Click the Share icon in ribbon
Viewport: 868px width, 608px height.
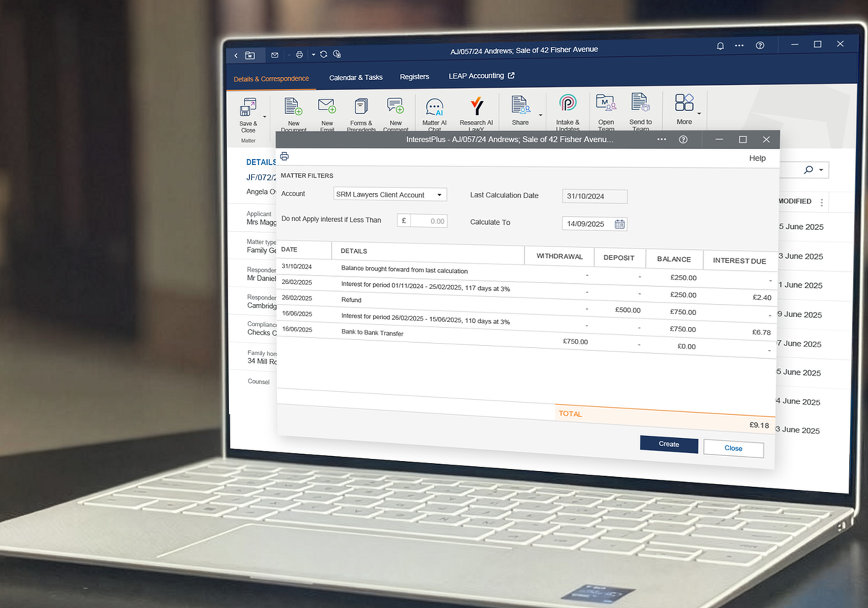(x=520, y=105)
